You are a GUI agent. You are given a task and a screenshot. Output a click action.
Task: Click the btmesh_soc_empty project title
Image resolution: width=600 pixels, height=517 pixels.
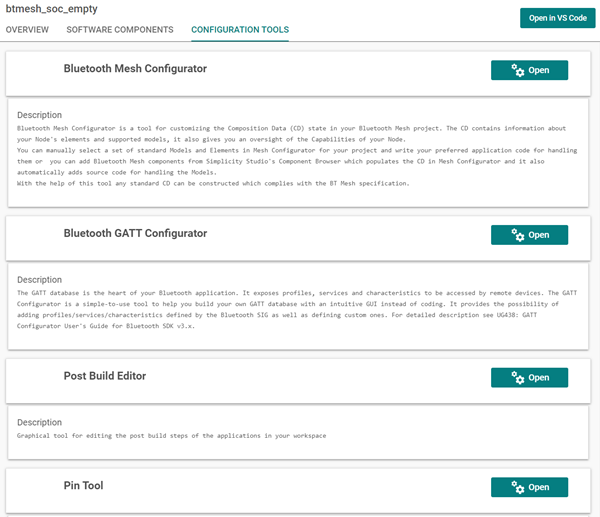(52, 8)
